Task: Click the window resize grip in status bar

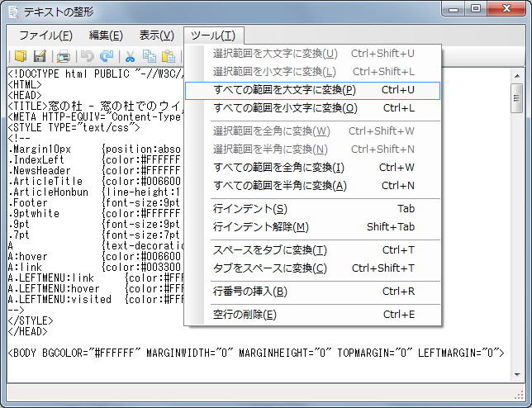Action: [x=520, y=395]
